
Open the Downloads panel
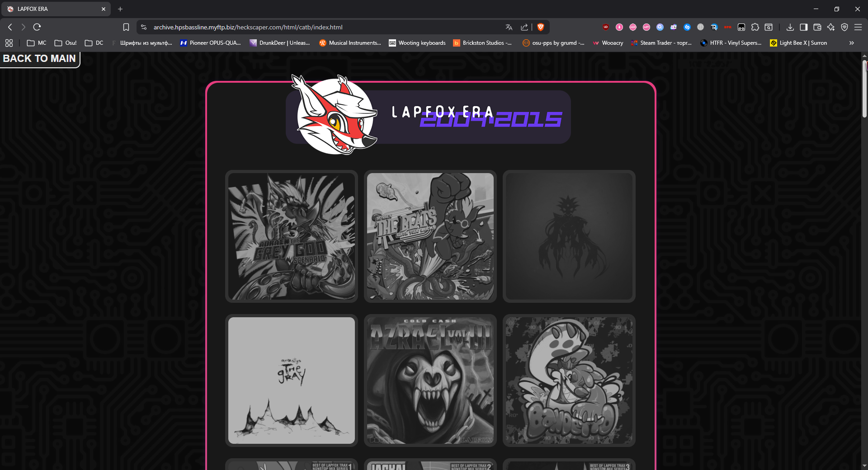(790, 27)
